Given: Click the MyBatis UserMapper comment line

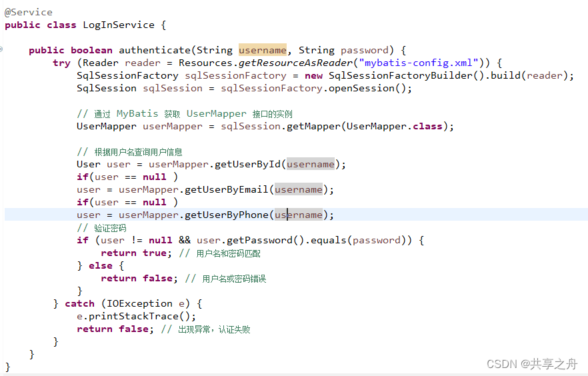Looking at the screenshot, I should coord(185,114).
